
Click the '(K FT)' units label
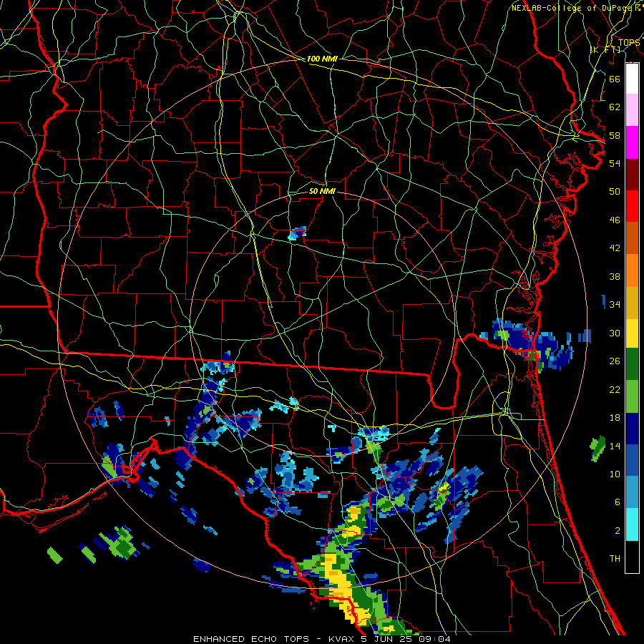[605, 49]
